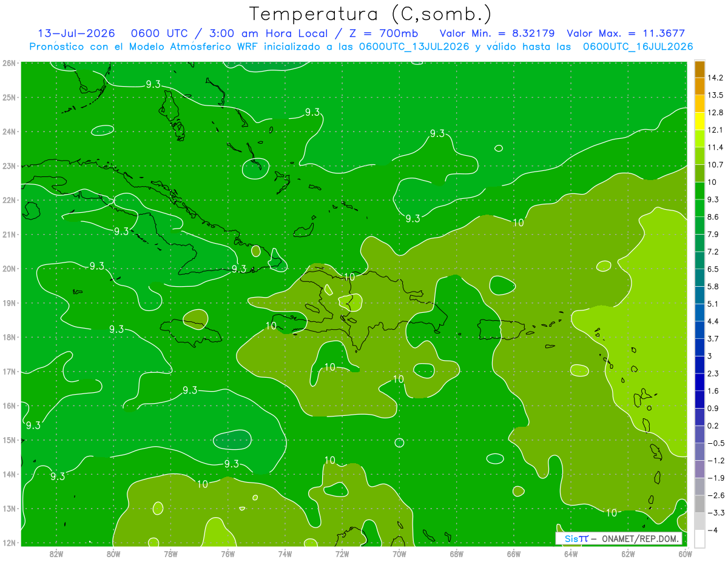This screenshot has width=728, height=562.
Task: Click the orange swatch between 12.8 and 13.5
Action: pos(699,104)
